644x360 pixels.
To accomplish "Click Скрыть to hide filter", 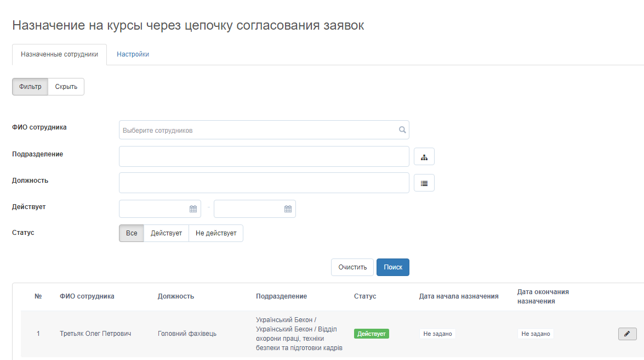I will point(66,87).
